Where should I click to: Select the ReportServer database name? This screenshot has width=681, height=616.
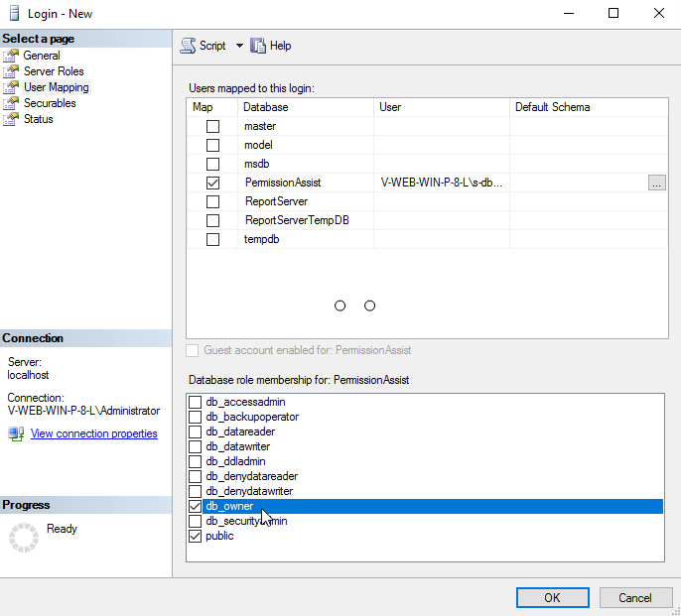[x=276, y=201]
